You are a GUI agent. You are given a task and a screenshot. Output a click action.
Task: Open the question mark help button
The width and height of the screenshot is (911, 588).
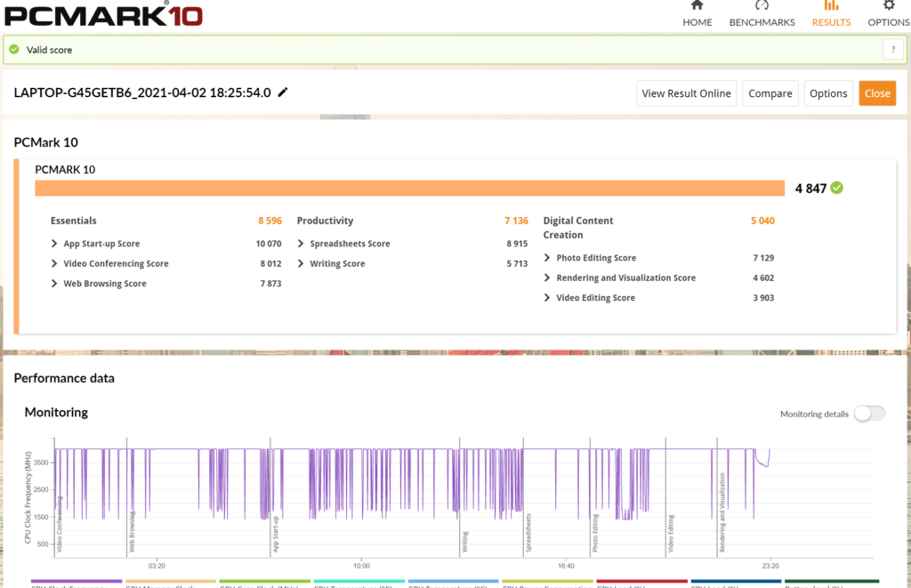click(893, 50)
